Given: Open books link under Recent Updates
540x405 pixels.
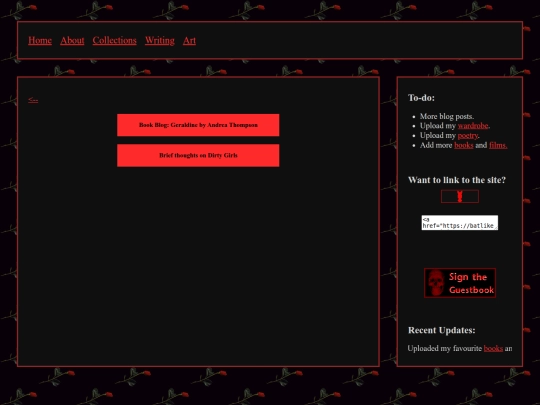Looking at the screenshot, I should coord(493,348).
